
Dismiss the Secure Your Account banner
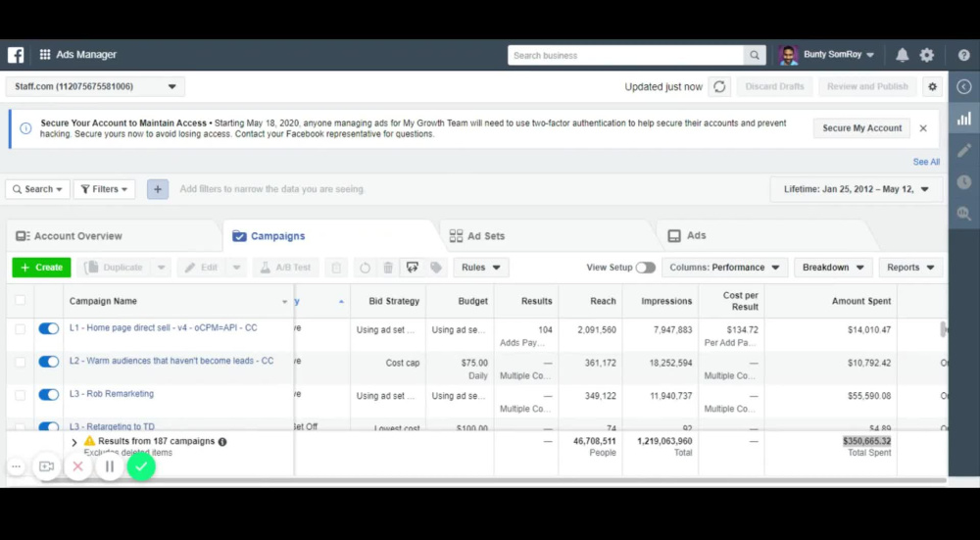click(923, 128)
